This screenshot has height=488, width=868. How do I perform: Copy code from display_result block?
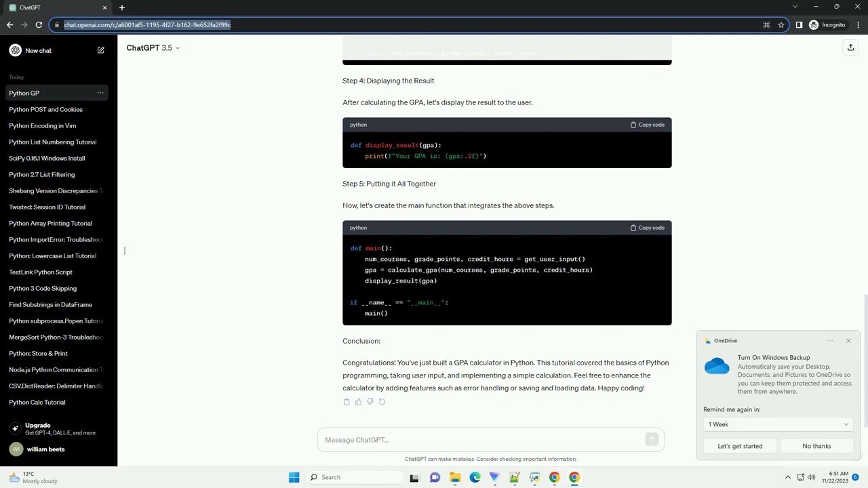pos(648,125)
